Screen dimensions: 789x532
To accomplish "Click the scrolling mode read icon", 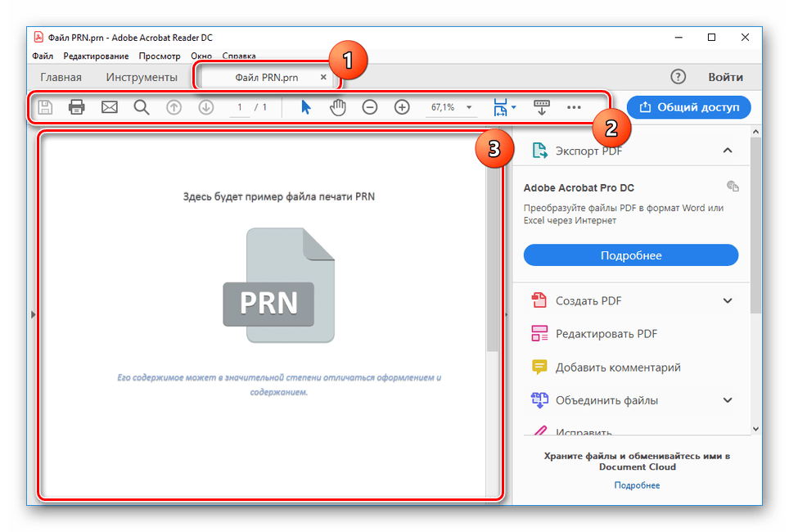I will click(542, 107).
